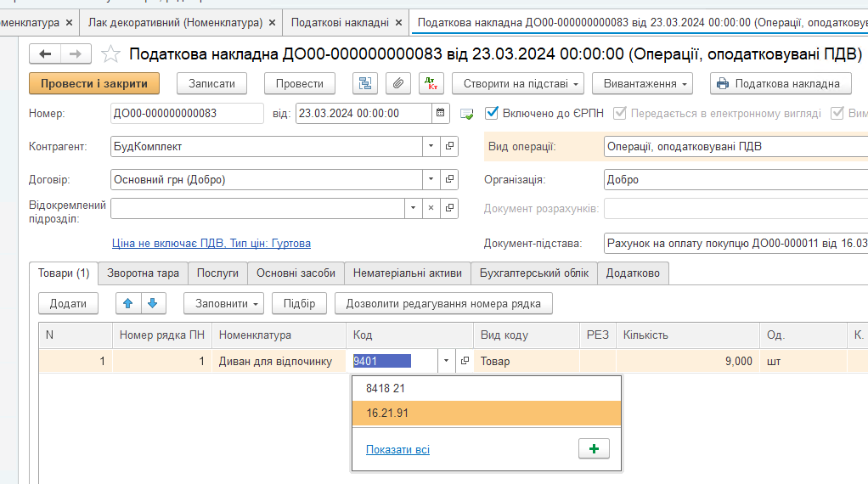Focus the date field 23.03.2024
This screenshot has width=868, height=484.
click(364, 114)
